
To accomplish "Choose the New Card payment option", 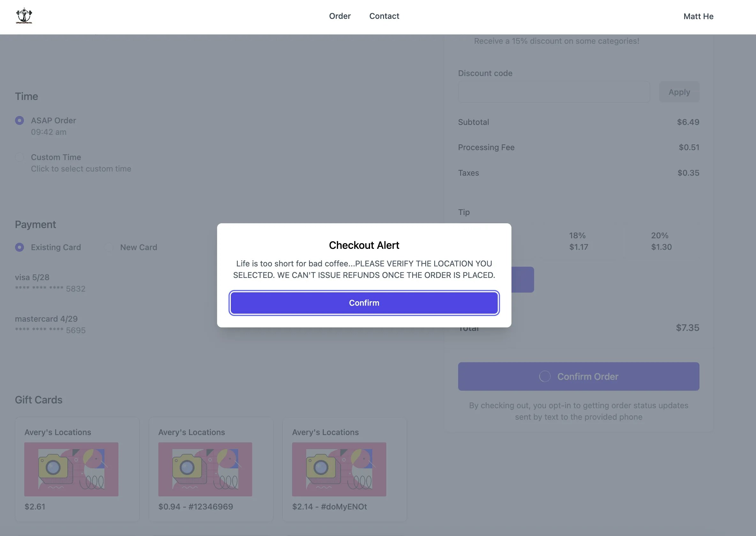I will click(109, 247).
